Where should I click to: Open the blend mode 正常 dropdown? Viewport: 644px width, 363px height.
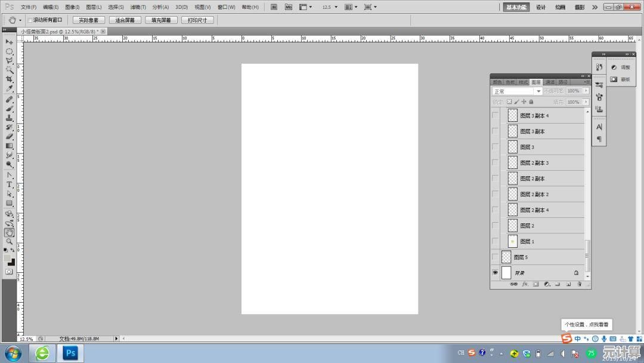pos(518,91)
